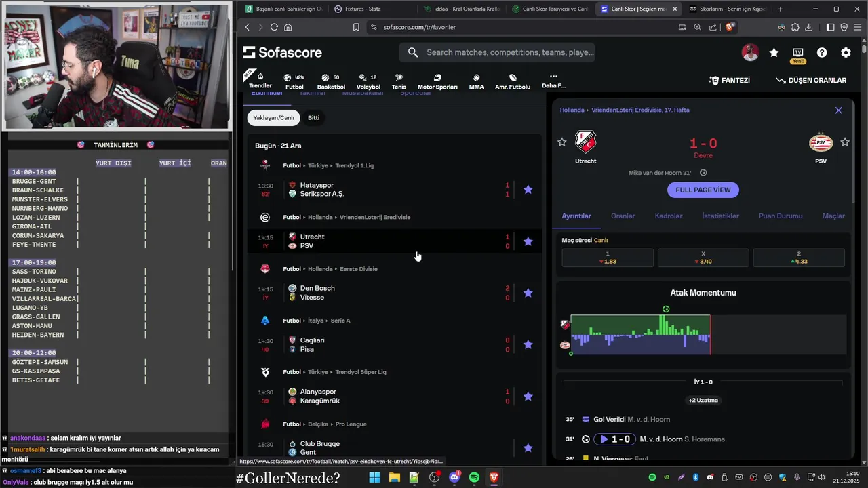
Task: Select the Bitti filter pill
Action: pos(313,118)
